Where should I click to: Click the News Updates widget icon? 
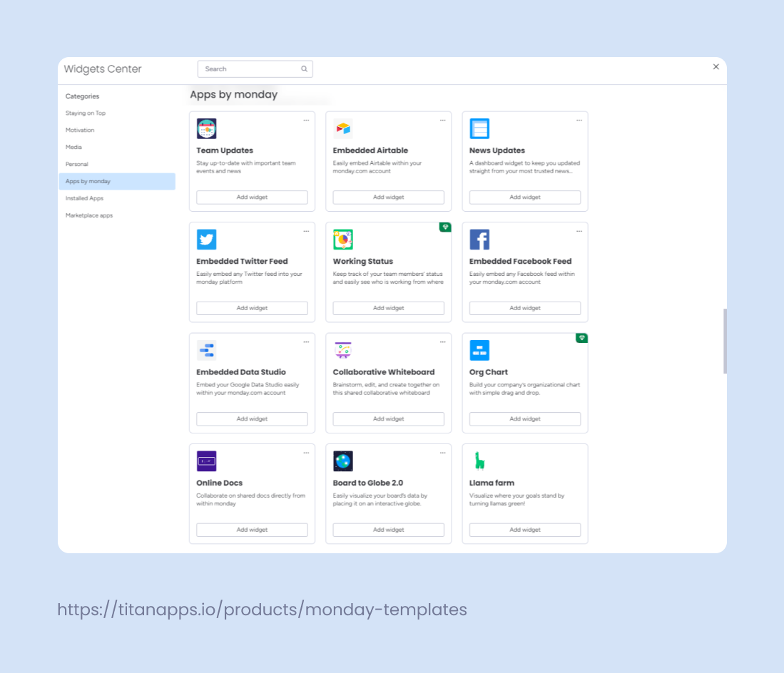479,128
